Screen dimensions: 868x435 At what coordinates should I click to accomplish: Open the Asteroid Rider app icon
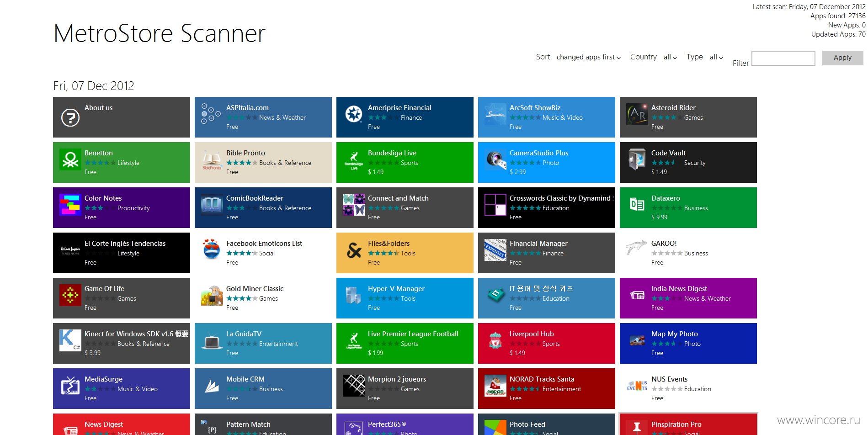(637, 114)
